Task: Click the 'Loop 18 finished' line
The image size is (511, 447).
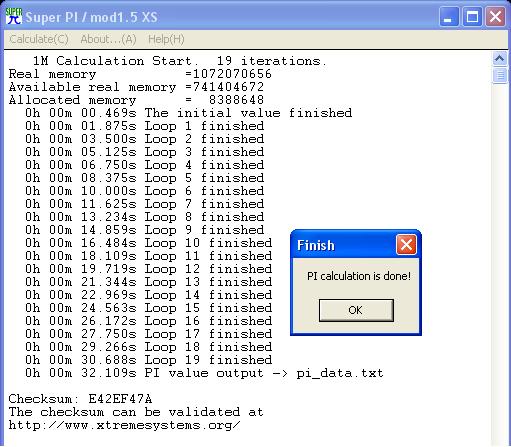Action: pos(149,347)
